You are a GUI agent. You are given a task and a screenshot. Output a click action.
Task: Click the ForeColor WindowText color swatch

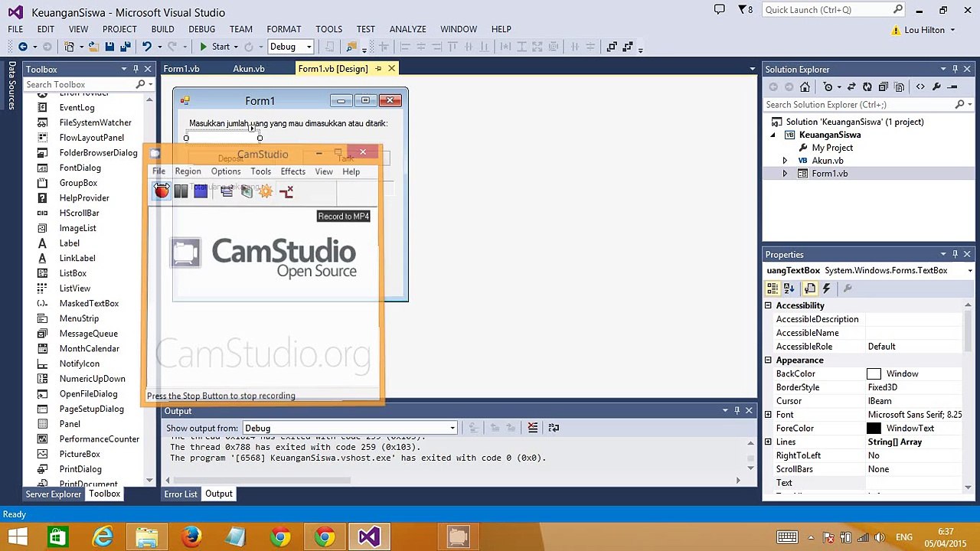(x=874, y=429)
